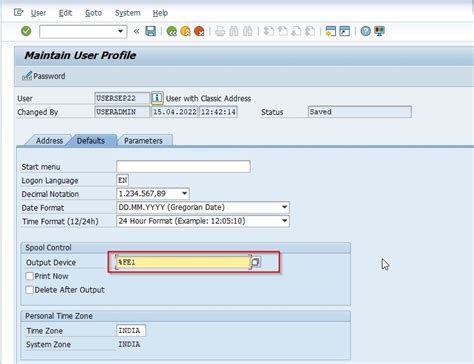Click the Start menu input field
This screenshot has width=474, height=364.
tap(183, 166)
